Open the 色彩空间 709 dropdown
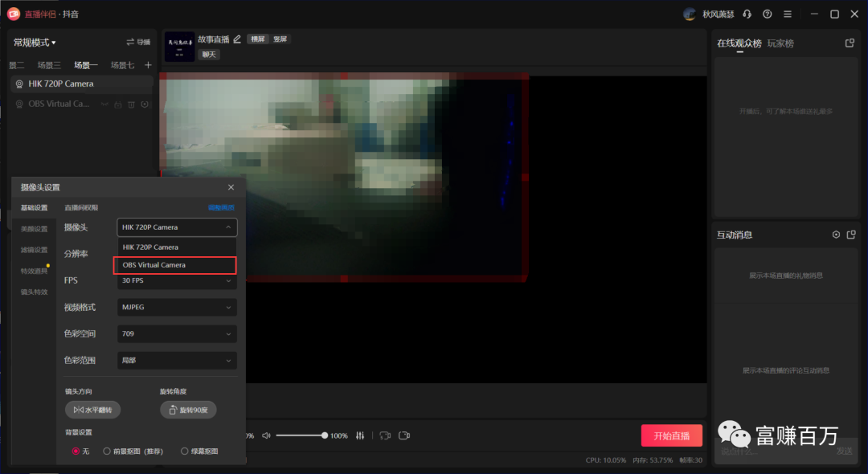Screen dimensions: 868x474 (x=177, y=333)
